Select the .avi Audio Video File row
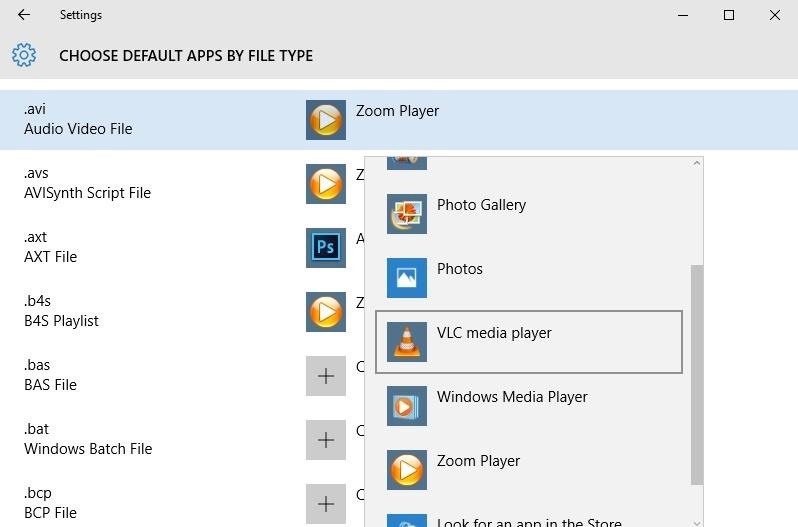 click(399, 120)
